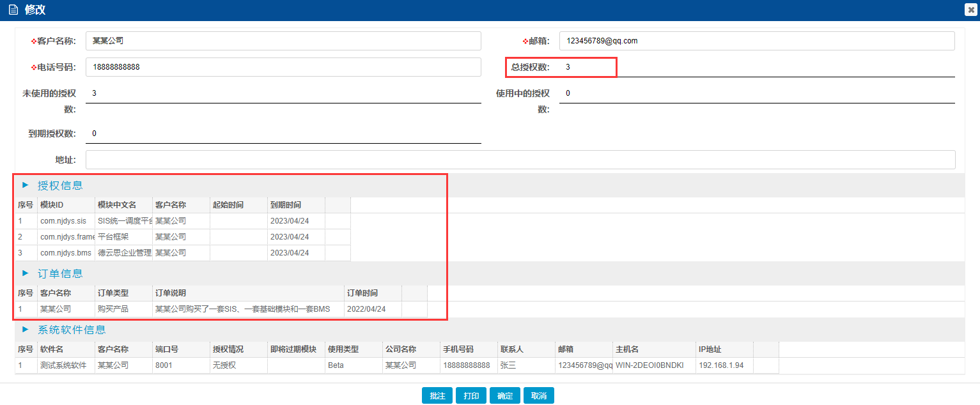The width and height of the screenshot is (980, 405).
Task: Edit the 客户名称 input field
Action: [x=283, y=41]
